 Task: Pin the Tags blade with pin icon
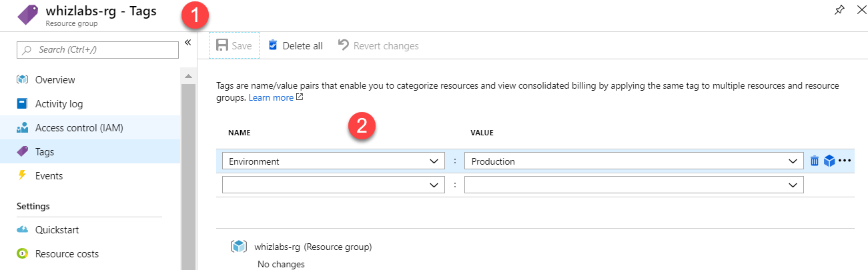click(839, 11)
